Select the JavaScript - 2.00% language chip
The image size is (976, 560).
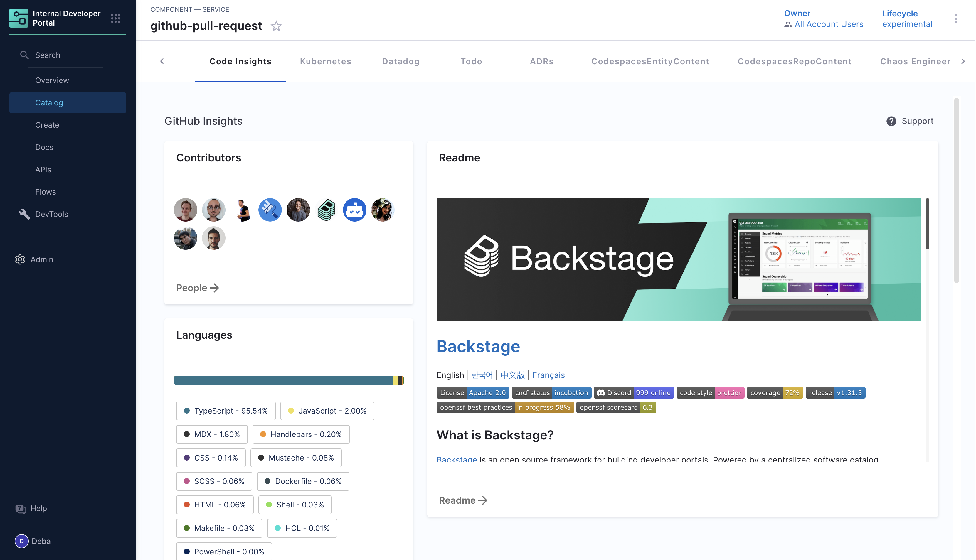click(327, 411)
